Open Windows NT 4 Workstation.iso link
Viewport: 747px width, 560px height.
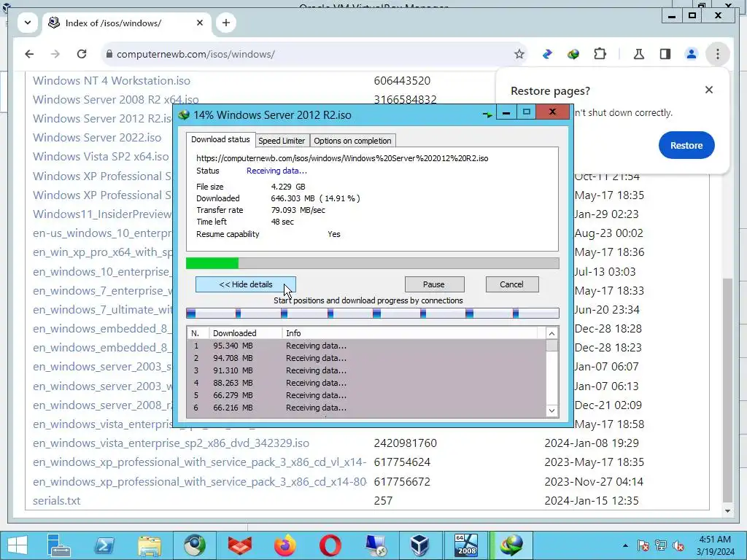(x=112, y=80)
